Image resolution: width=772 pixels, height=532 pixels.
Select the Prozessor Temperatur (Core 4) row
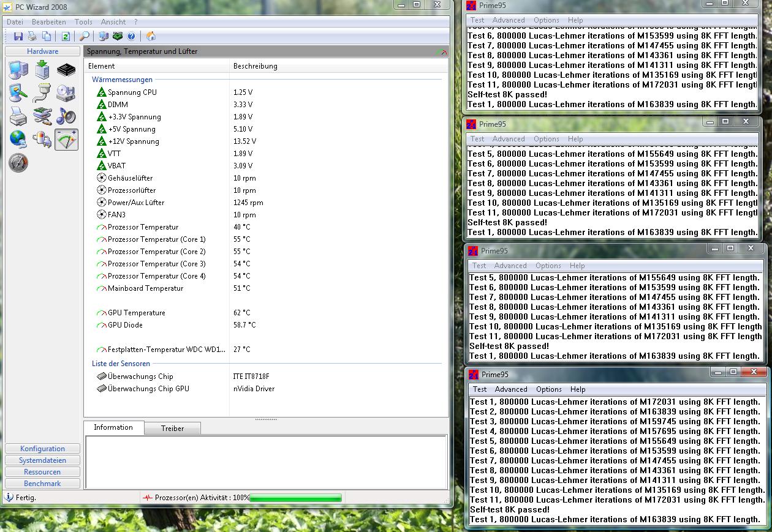(x=266, y=276)
